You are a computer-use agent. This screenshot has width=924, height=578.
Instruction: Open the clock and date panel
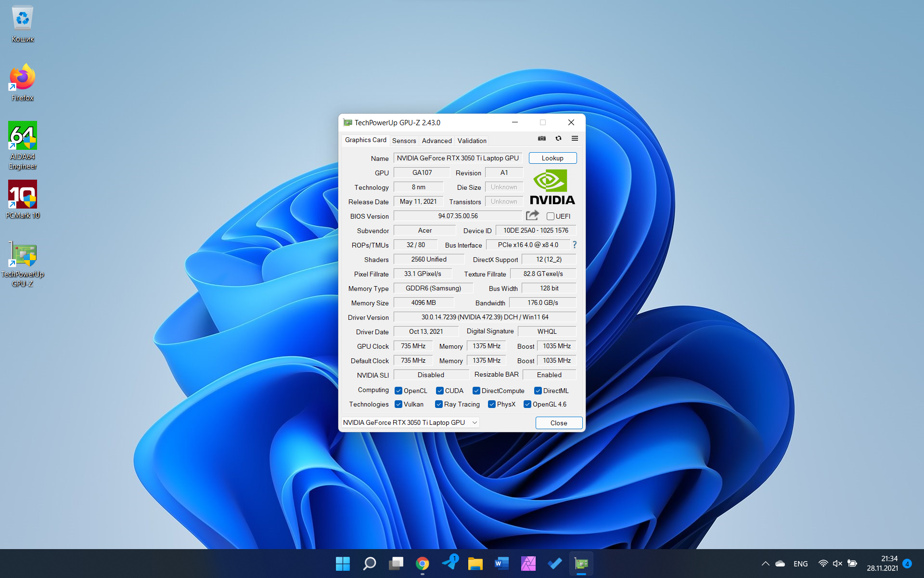pos(882,564)
